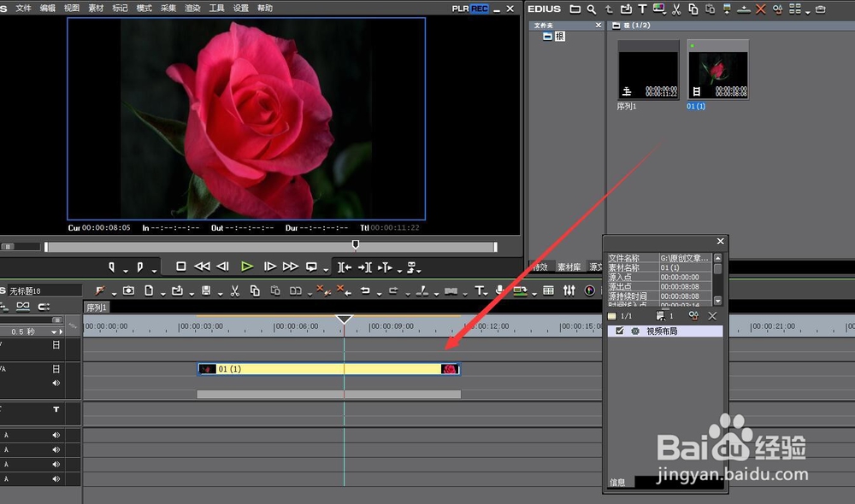Click the Ripple Delete icon
The height and width of the screenshot is (504, 855).
pos(344,290)
